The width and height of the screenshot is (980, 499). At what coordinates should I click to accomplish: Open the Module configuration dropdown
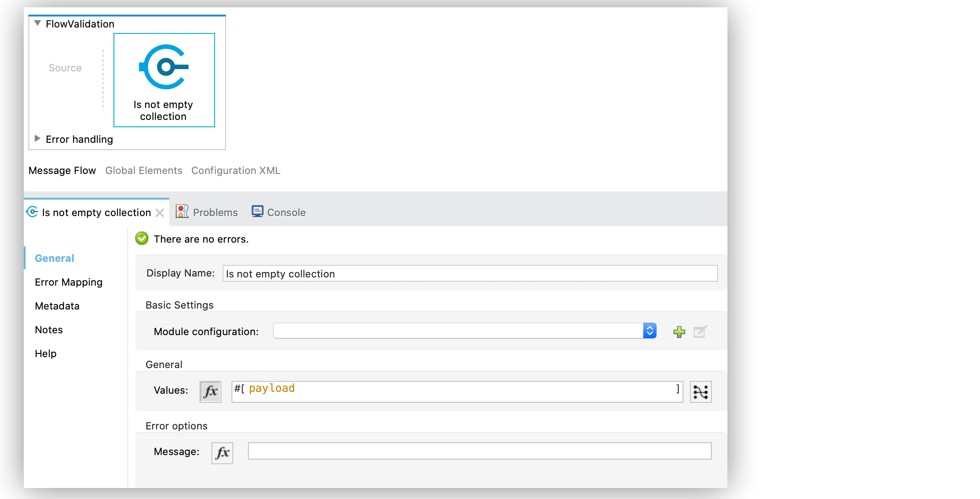click(x=650, y=331)
